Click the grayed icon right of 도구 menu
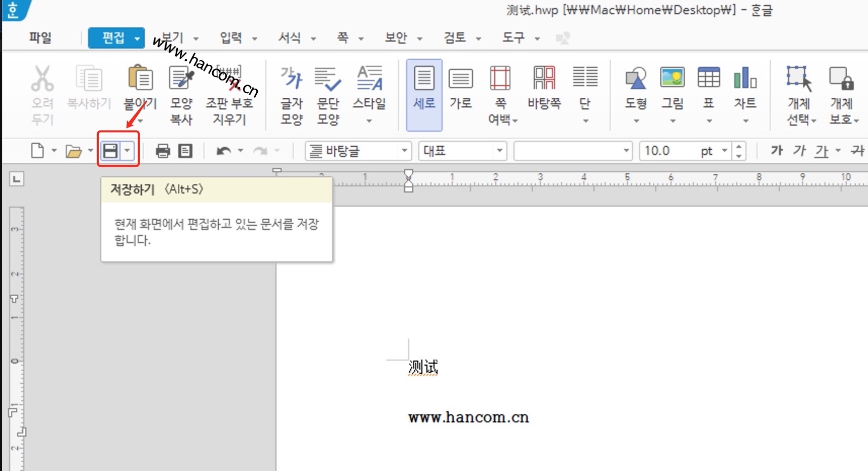The image size is (868, 471). click(x=563, y=38)
